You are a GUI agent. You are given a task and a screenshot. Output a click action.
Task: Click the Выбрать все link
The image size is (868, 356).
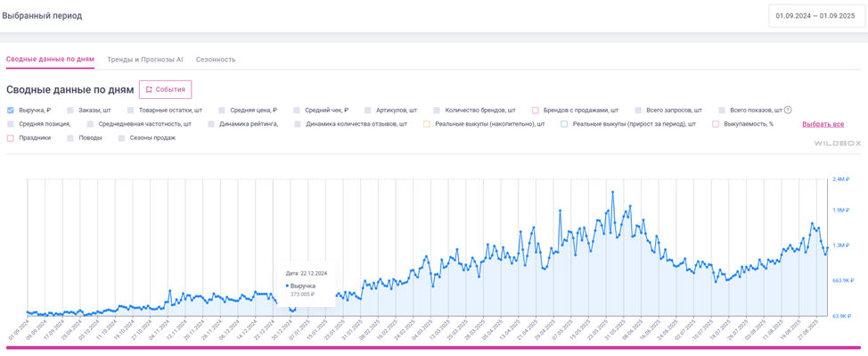tap(823, 124)
